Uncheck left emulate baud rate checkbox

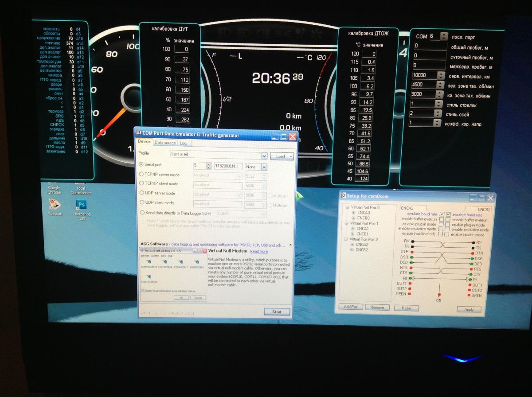pos(442,215)
